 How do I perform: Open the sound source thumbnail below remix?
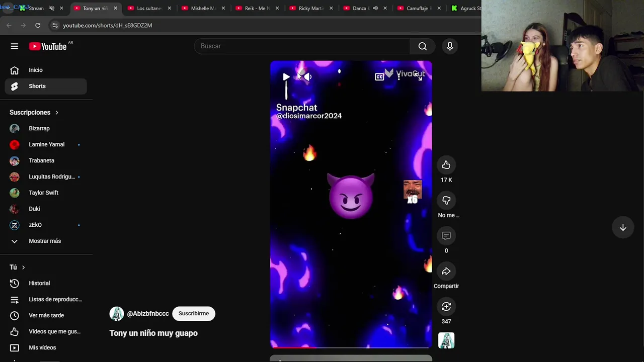pos(446,340)
